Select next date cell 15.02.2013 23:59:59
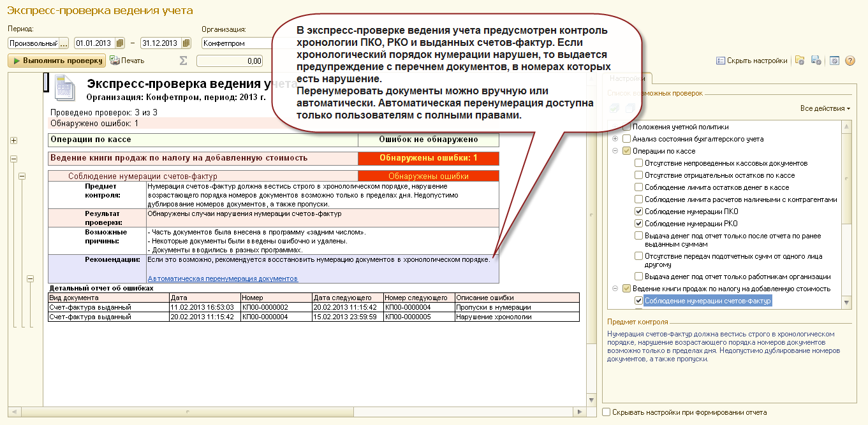 coord(348,317)
